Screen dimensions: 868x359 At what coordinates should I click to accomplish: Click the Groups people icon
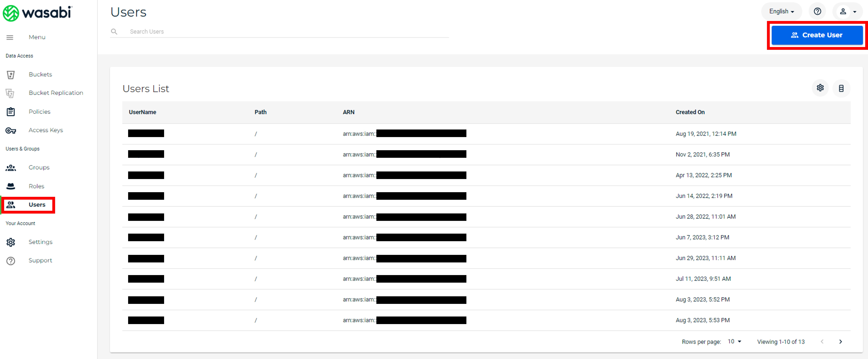11,167
